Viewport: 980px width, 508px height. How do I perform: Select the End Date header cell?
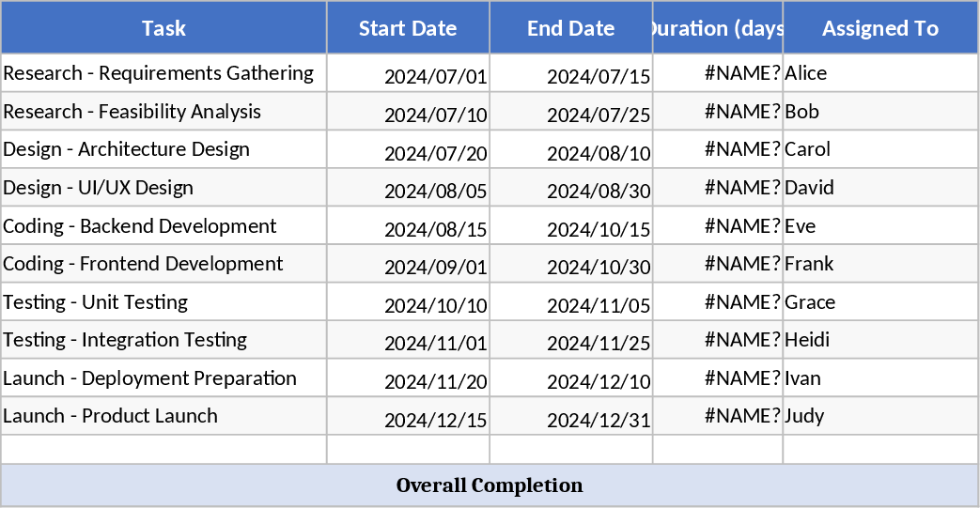pos(570,28)
